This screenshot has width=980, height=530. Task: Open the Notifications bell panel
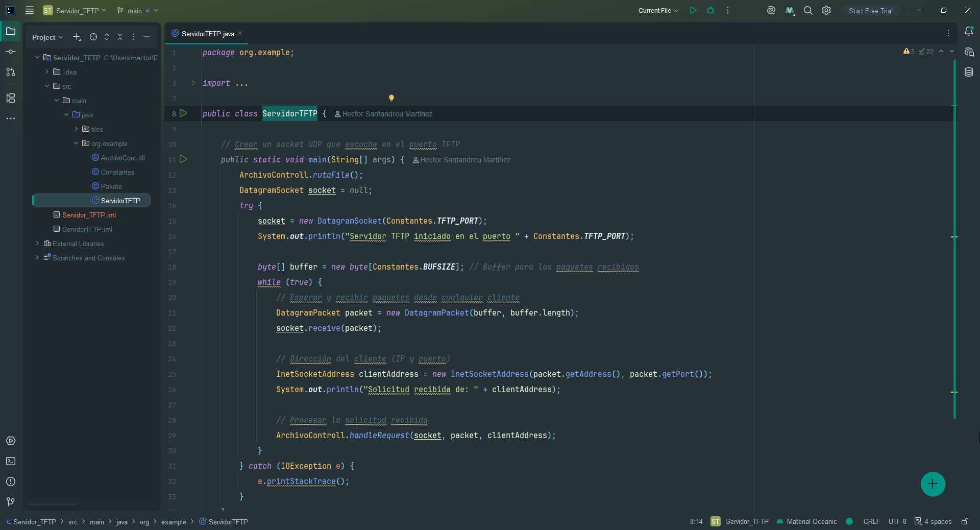[969, 31]
